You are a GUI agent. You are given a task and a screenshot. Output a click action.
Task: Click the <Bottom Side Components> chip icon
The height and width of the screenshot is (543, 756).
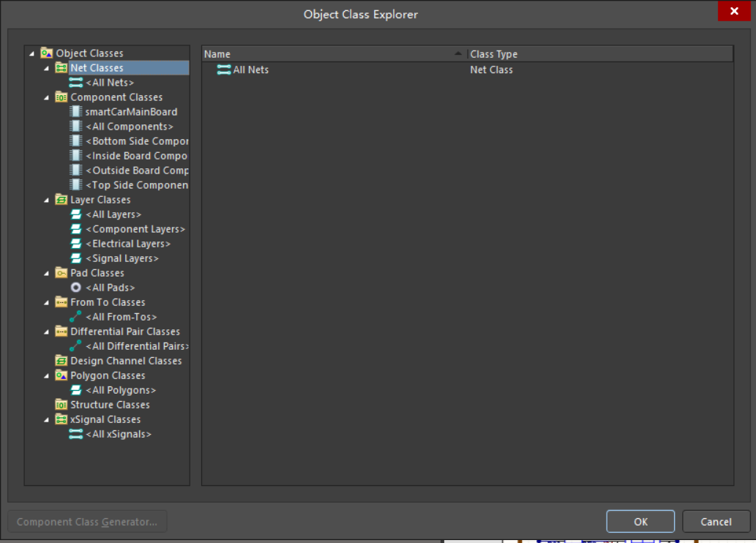point(75,141)
